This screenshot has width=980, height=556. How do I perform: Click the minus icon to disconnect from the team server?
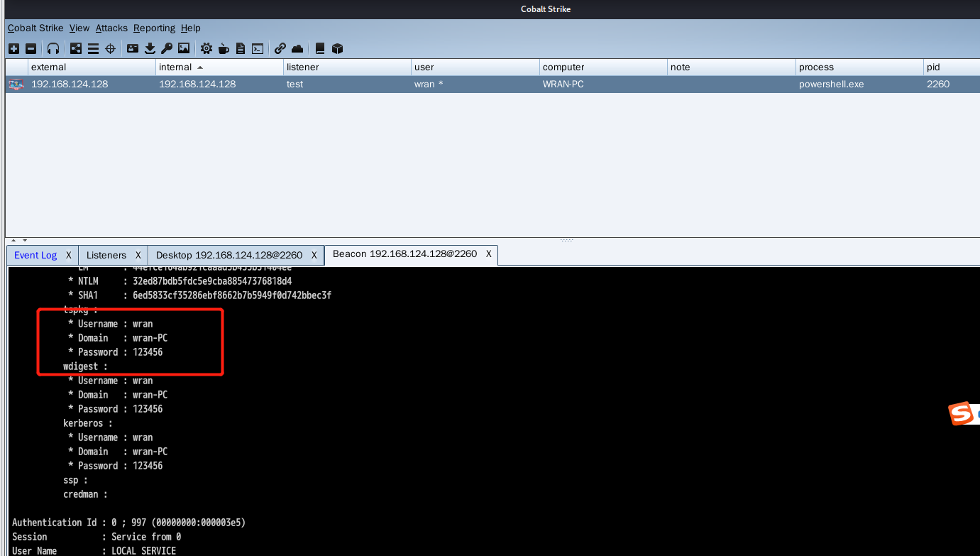point(31,49)
